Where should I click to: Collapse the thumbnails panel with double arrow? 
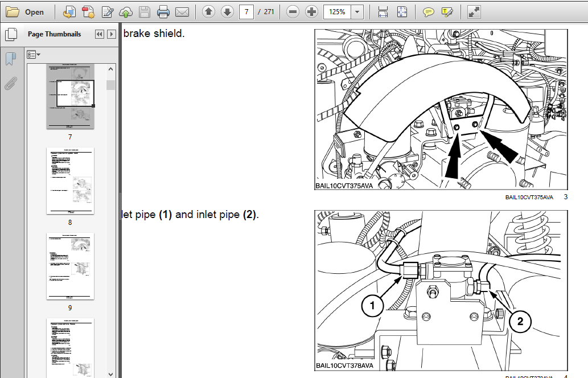tap(100, 34)
